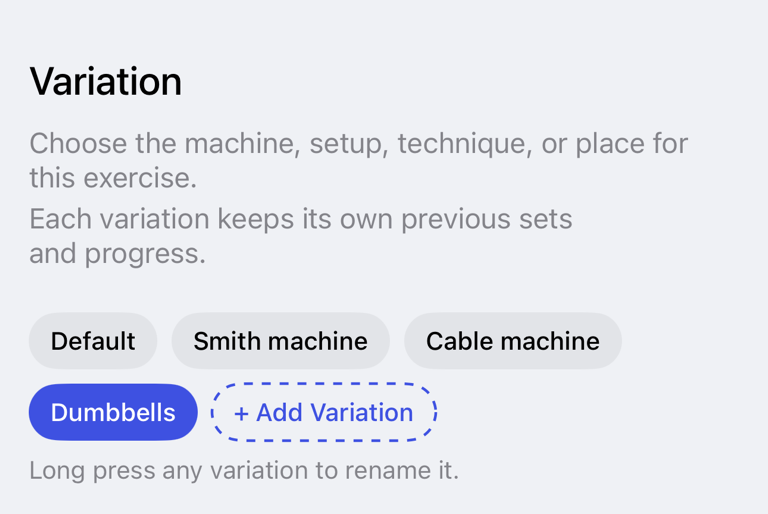
Task: Pick the Cable machine variation
Action: (513, 341)
